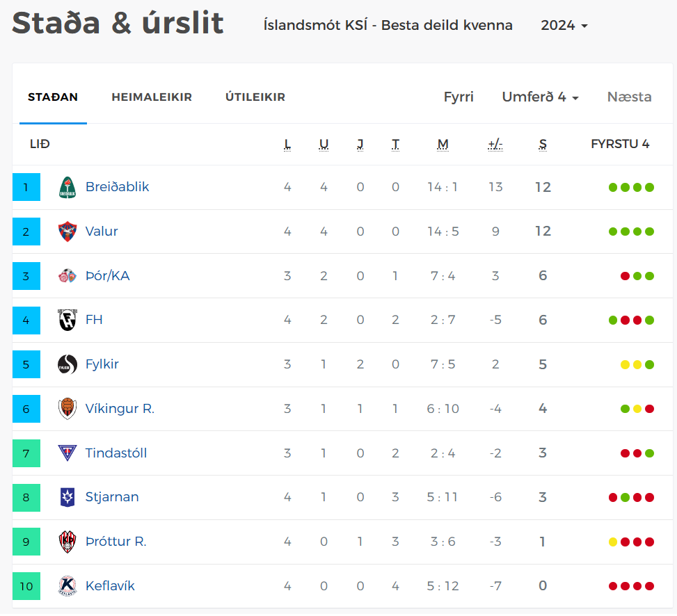Click the Næsta next round button
This screenshot has width=677, height=616.
(629, 97)
